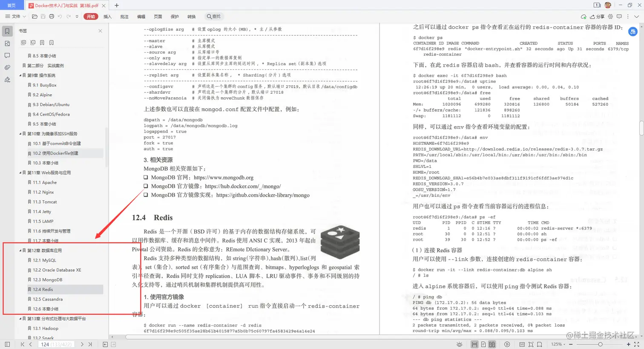This screenshot has height=349, width=644.
Task: Toggle continuous scroll view mode
Action: tap(474, 344)
